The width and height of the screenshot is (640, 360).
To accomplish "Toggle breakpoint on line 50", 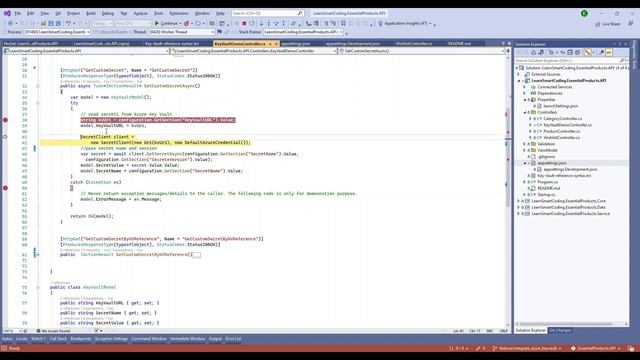I will (x=5, y=188).
